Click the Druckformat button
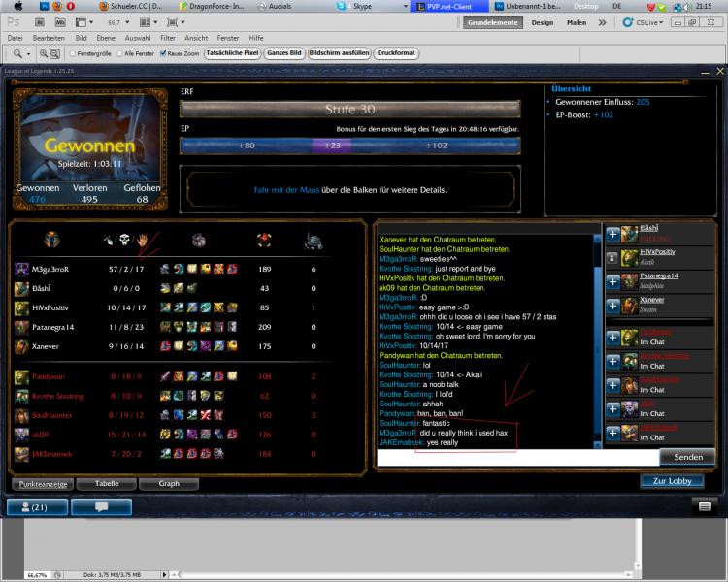Image resolution: width=728 pixels, height=582 pixels. pyautogui.click(x=396, y=53)
